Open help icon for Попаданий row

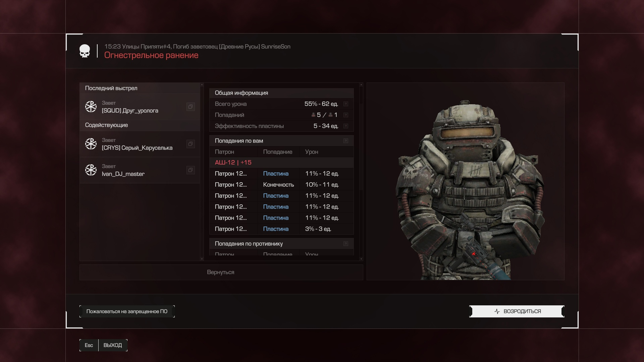pos(346,115)
